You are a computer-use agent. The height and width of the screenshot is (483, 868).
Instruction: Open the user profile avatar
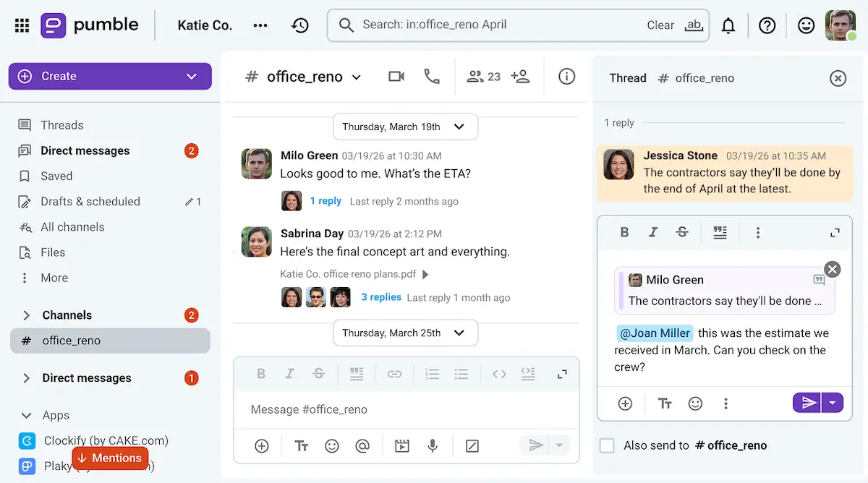click(x=841, y=25)
